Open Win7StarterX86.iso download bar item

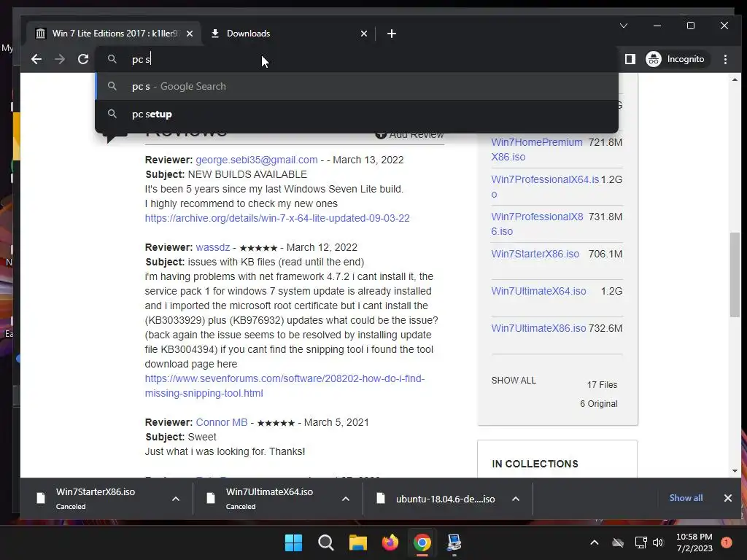tap(96, 498)
